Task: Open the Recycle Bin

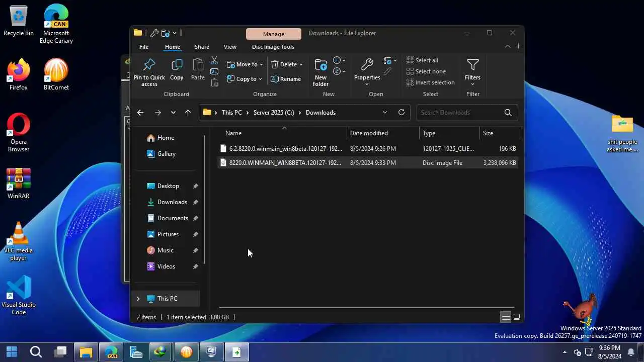Action: pos(19,21)
